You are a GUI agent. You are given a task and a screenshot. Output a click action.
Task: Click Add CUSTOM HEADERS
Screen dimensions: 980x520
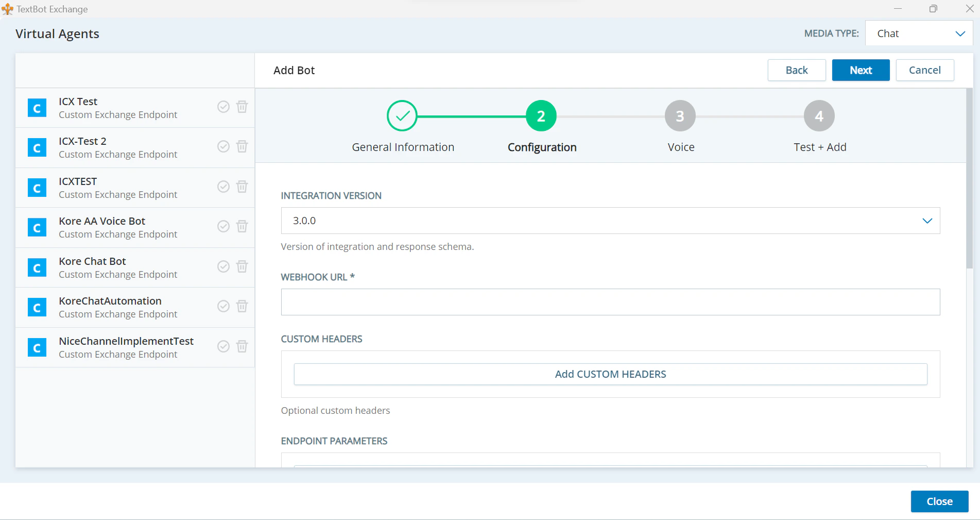tap(610, 374)
